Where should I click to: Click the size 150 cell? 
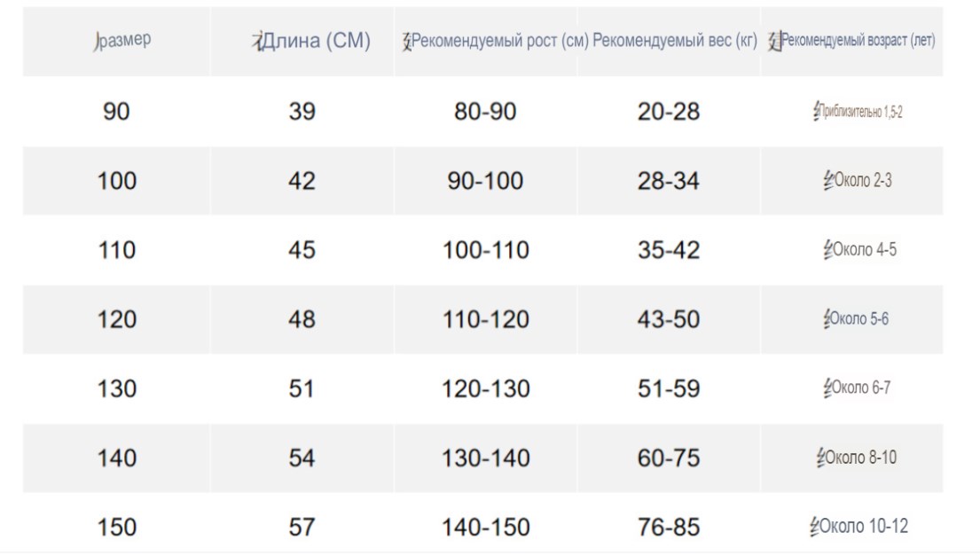coord(117,528)
